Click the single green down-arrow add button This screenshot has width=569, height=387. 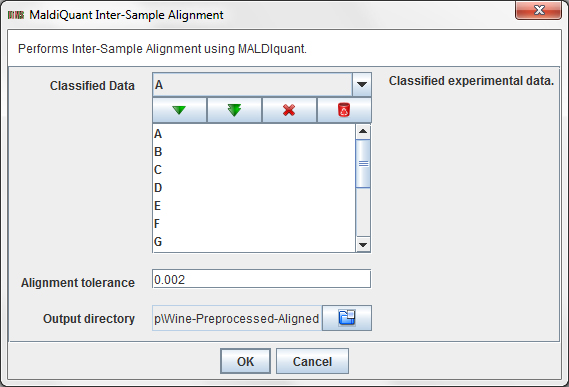click(x=179, y=110)
